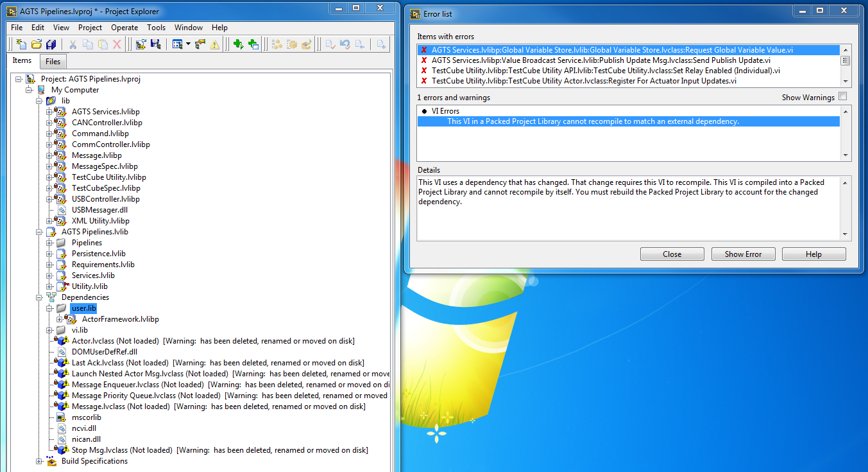868x472 pixels.
Task: Select the Actor.lvclass (Not loaded) item
Action: 212,341
